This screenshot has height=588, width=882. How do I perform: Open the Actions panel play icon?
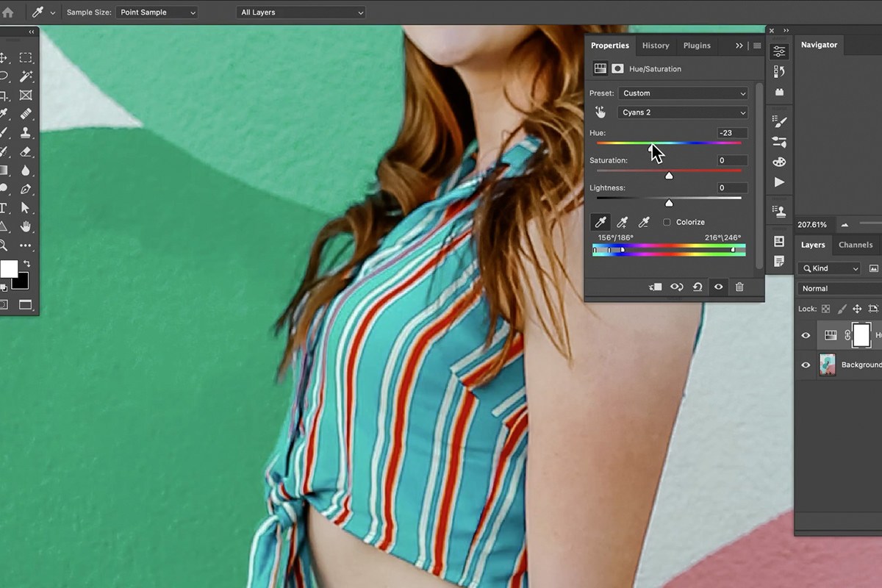779,182
